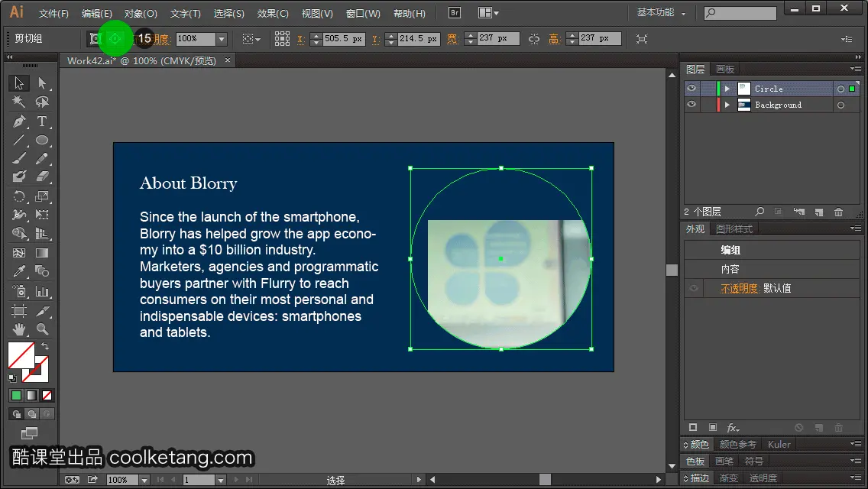Select the Zoom tool
Viewport: 868px width, 489px height.
[42, 329]
